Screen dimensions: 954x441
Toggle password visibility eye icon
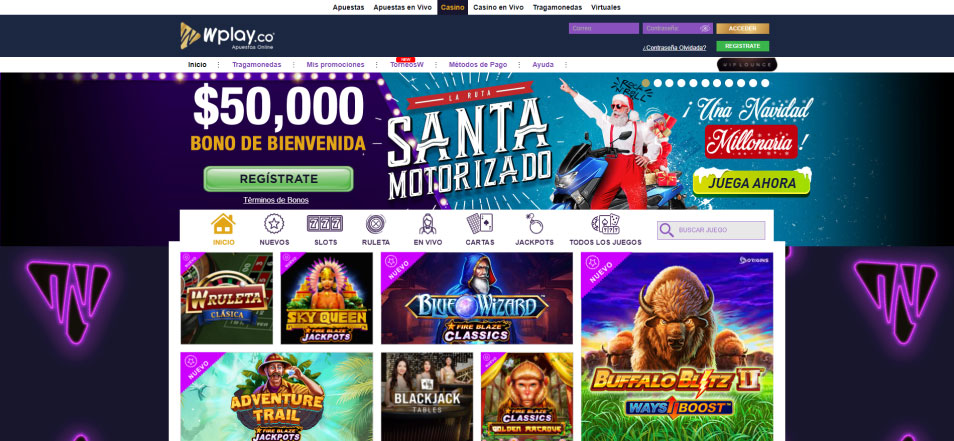(705, 29)
